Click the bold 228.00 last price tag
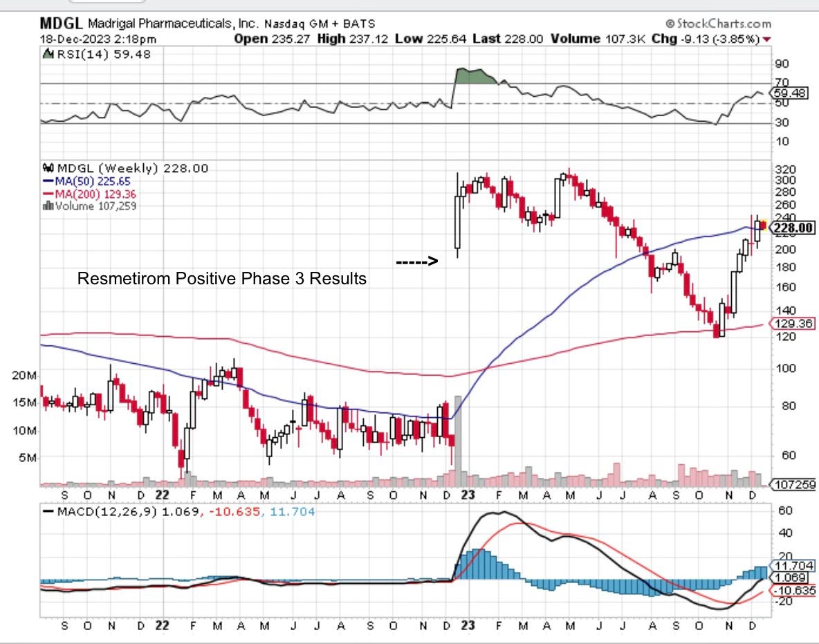819x644 pixels. [x=792, y=228]
